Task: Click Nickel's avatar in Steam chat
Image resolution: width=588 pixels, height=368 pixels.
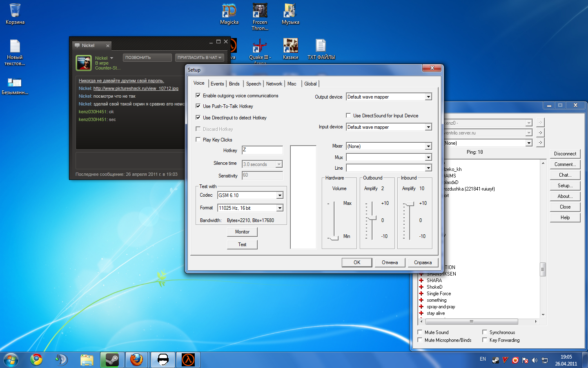Action: pos(84,63)
